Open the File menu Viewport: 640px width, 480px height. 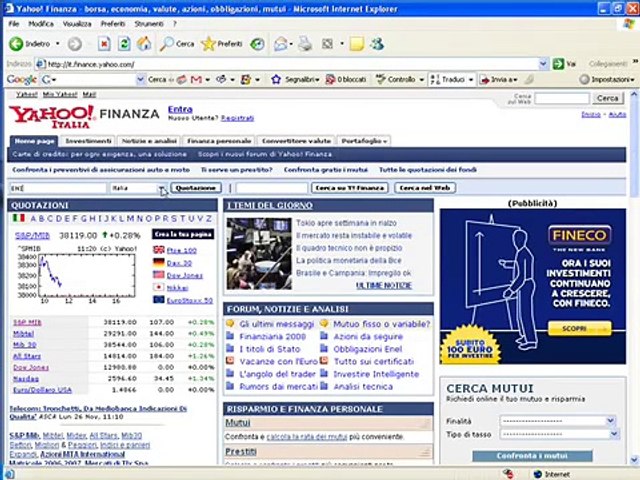tap(13, 24)
